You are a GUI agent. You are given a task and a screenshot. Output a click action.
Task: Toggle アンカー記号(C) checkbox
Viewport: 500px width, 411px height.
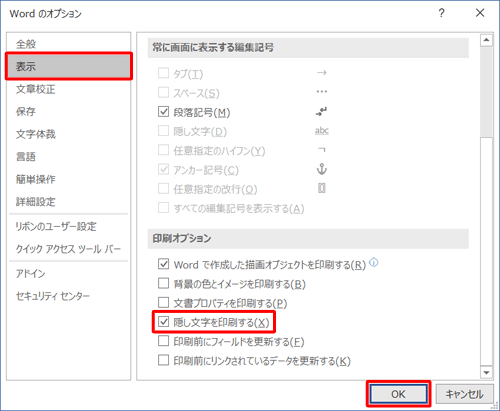click(163, 169)
